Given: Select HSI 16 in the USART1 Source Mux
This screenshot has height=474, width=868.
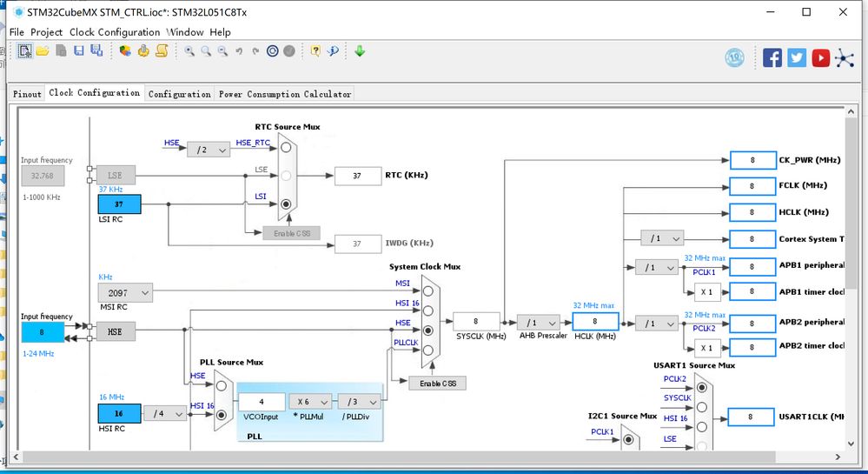Looking at the screenshot, I should (x=702, y=427).
